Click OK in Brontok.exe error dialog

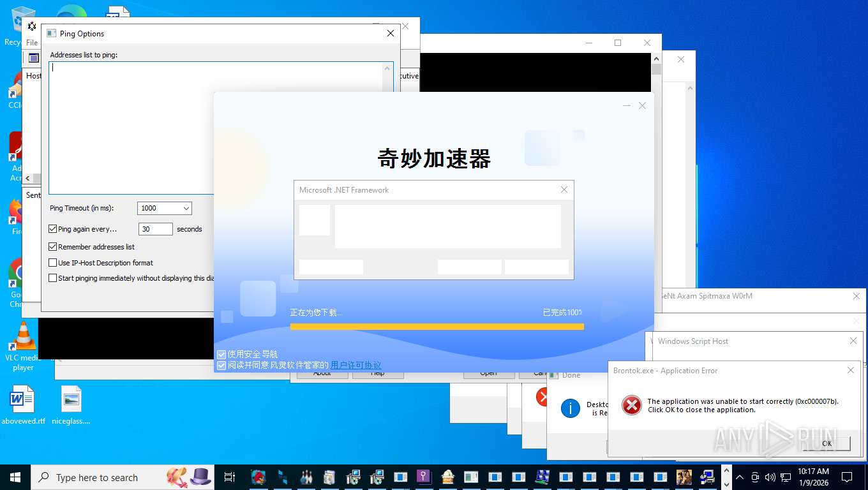[827, 443]
